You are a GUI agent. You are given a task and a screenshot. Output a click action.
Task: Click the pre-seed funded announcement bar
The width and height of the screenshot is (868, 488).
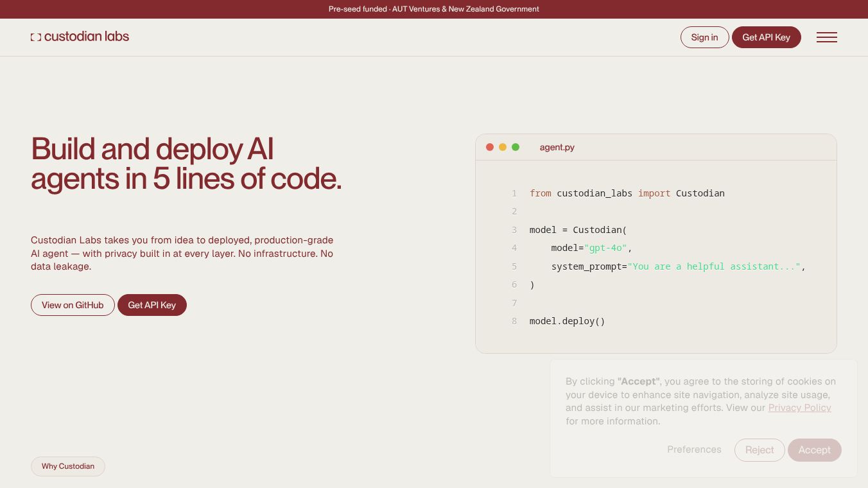tap(434, 9)
